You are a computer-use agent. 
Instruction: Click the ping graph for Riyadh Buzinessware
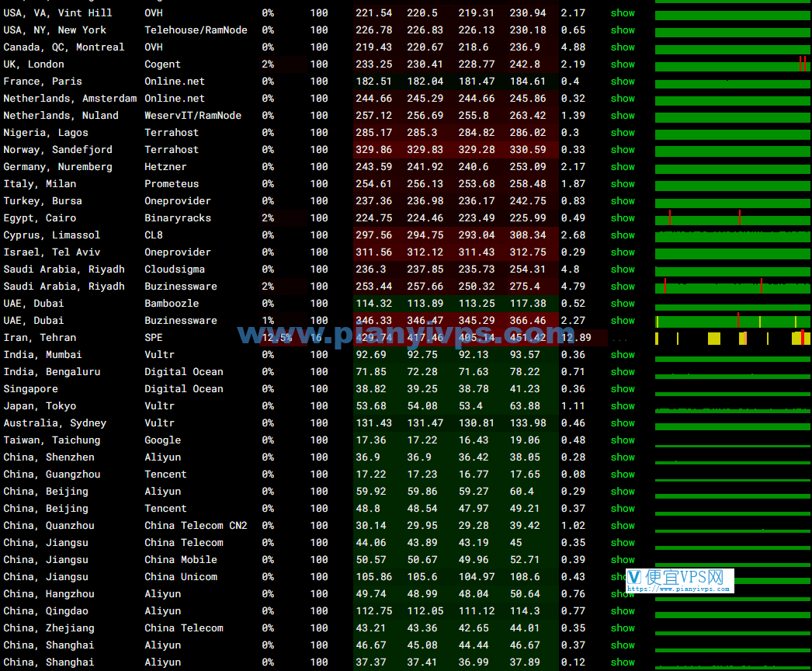[x=733, y=287]
